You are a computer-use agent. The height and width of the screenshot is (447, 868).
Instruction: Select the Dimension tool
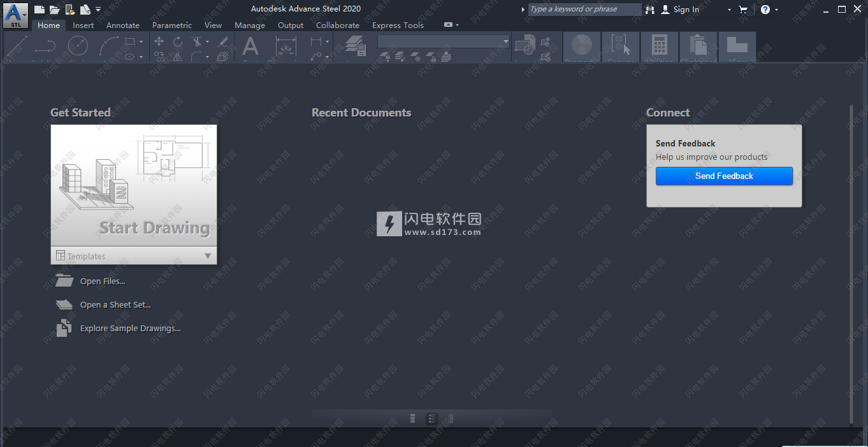tap(286, 47)
